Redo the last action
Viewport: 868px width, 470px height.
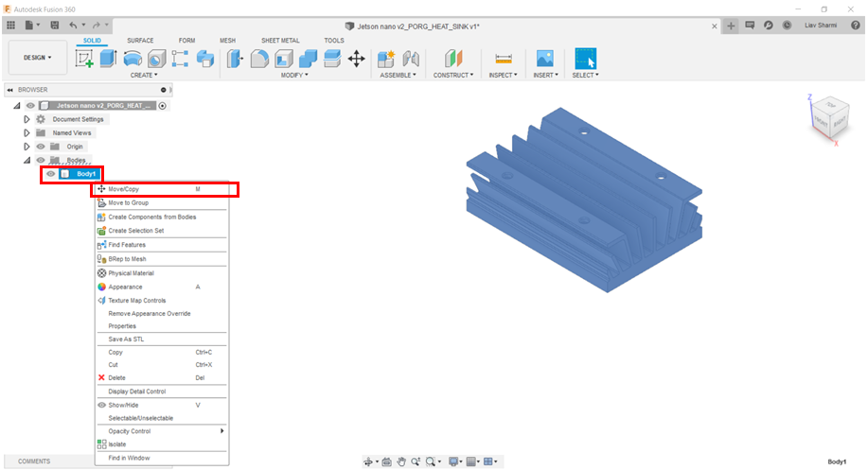97,25
